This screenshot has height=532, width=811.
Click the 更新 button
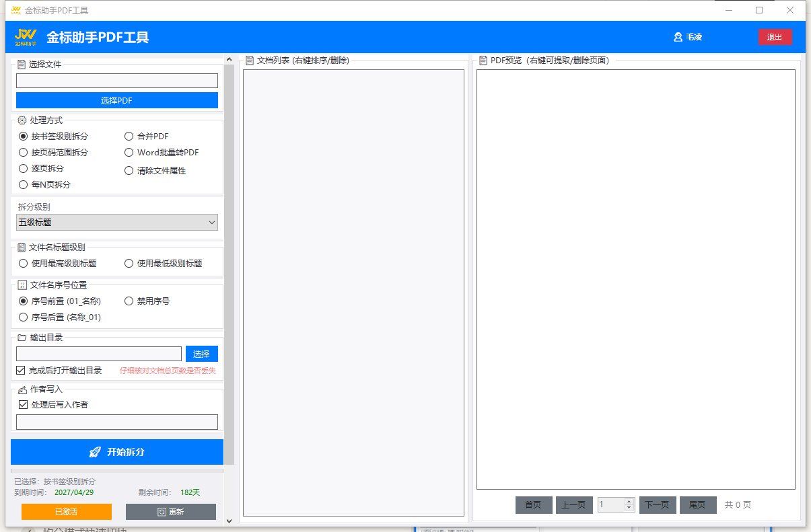pos(171,512)
